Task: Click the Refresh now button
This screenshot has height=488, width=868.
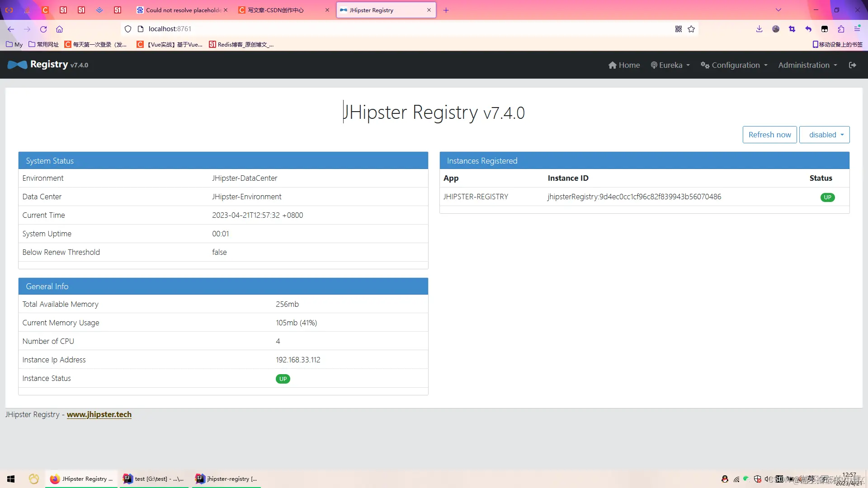Action: click(x=769, y=135)
